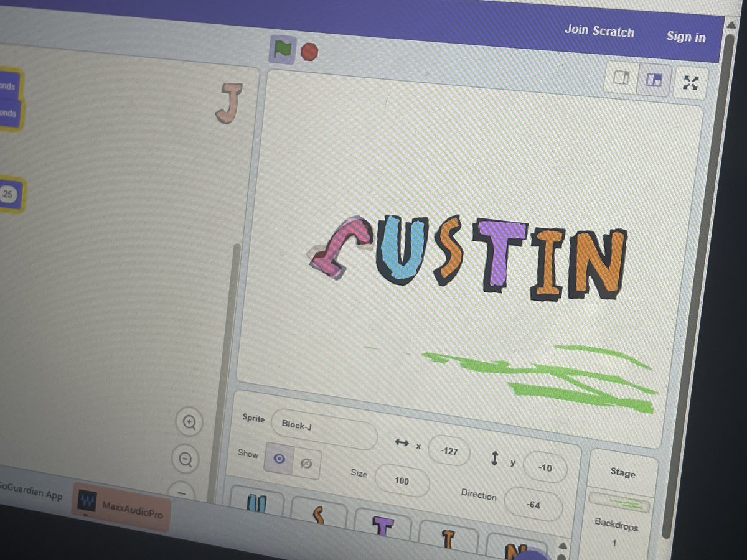Click the red stop sign button
This screenshot has width=747, height=560.
click(309, 52)
